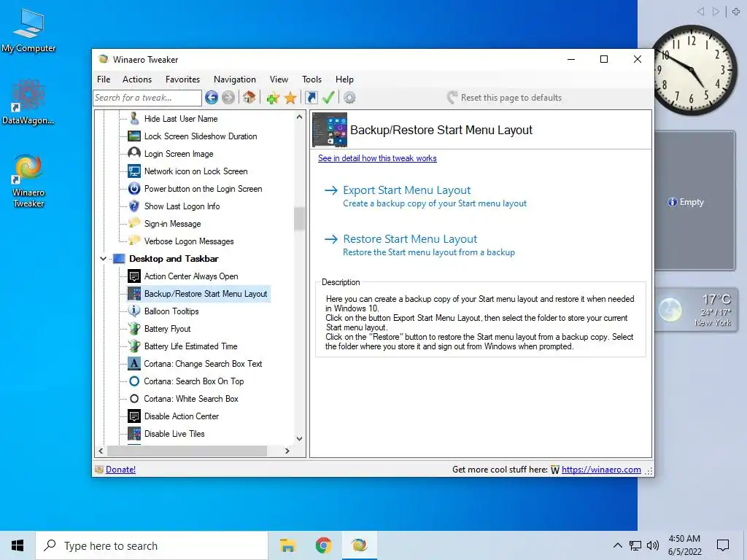Screen dimensions: 747x560
Task: Click My Computer desktop icon
Action: click(x=28, y=31)
